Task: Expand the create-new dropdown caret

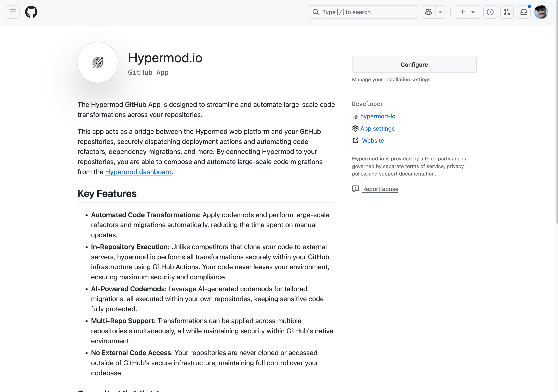Action: [x=473, y=12]
